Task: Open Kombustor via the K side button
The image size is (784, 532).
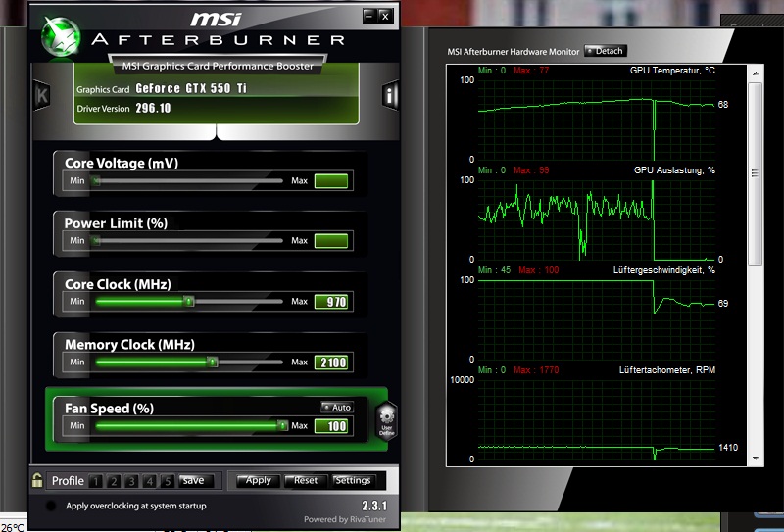Action: click(42, 95)
